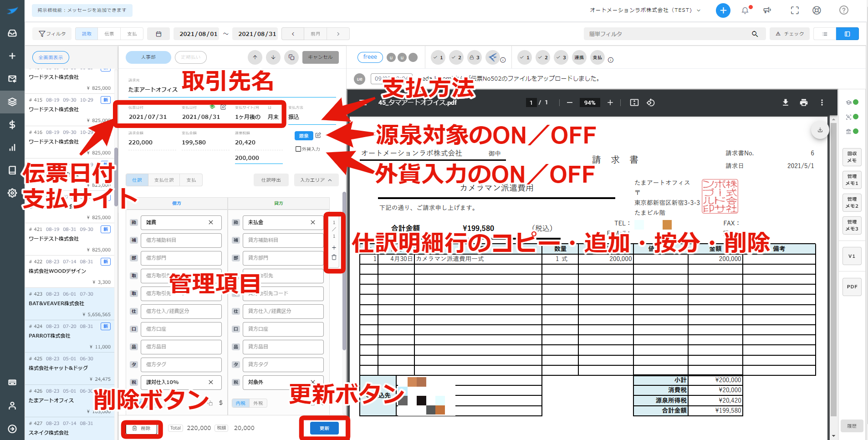Switch to split panel view layout toggle

[x=848, y=34]
